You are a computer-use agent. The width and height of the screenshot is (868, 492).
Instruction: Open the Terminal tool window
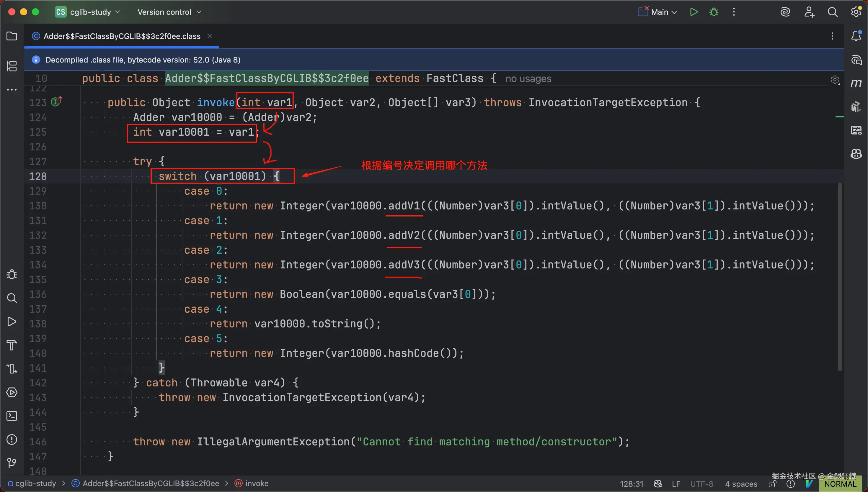point(12,416)
